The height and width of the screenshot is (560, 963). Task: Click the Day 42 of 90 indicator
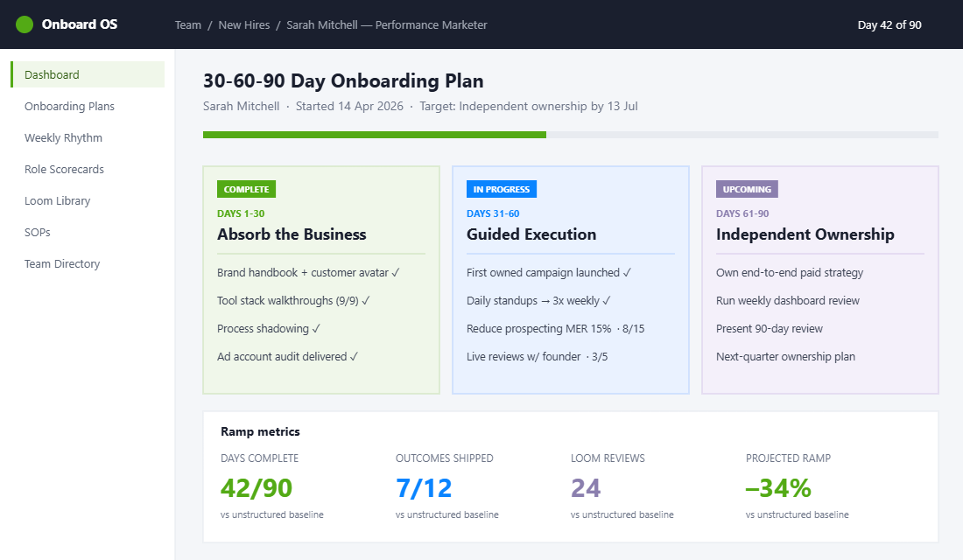point(890,24)
